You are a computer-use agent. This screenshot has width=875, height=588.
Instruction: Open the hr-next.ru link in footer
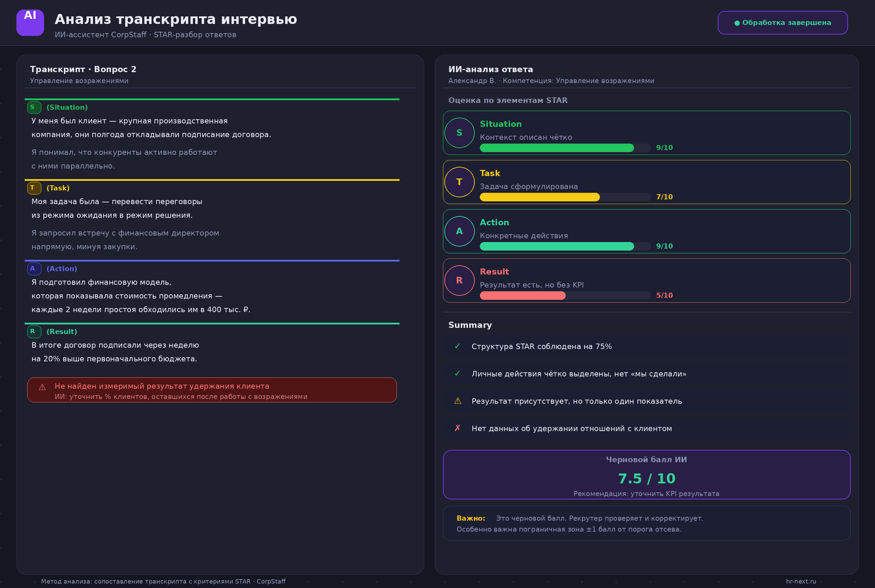(801, 581)
